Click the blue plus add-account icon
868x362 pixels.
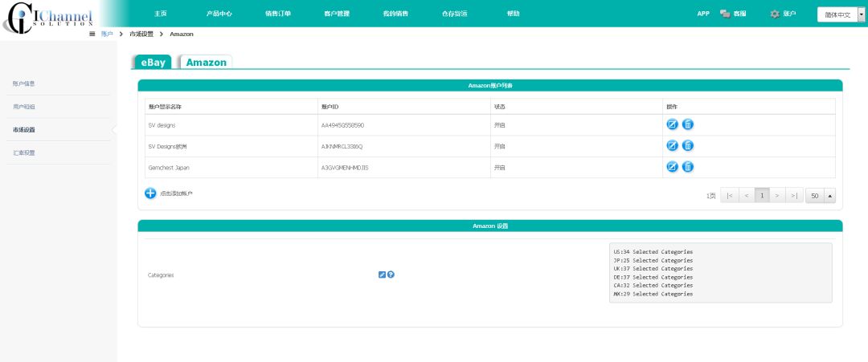click(150, 193)
